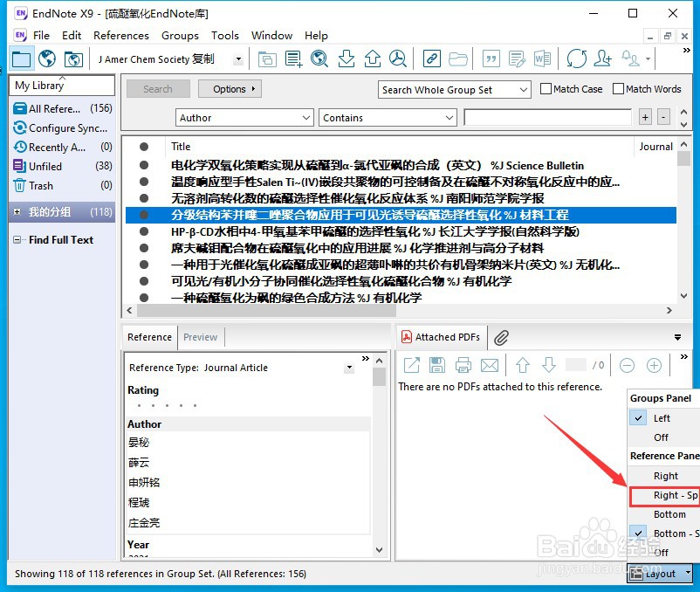700x592 pixels.
Task: Enable Match Words checkbox
Action: click(x=618, y=89)
